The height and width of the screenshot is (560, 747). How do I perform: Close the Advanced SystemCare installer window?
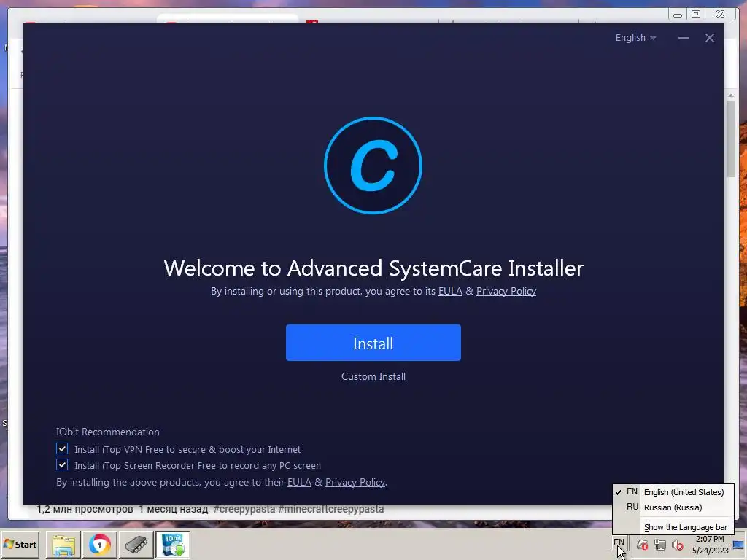click(x=709, y=38)
